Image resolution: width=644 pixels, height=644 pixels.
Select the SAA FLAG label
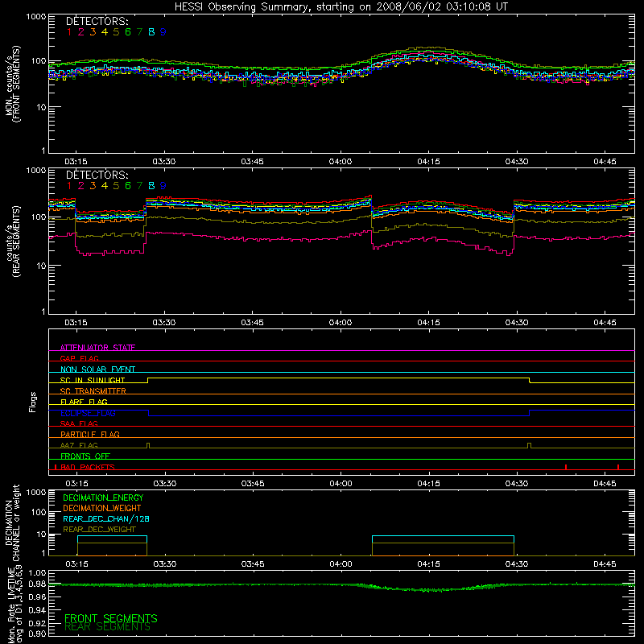79,423
